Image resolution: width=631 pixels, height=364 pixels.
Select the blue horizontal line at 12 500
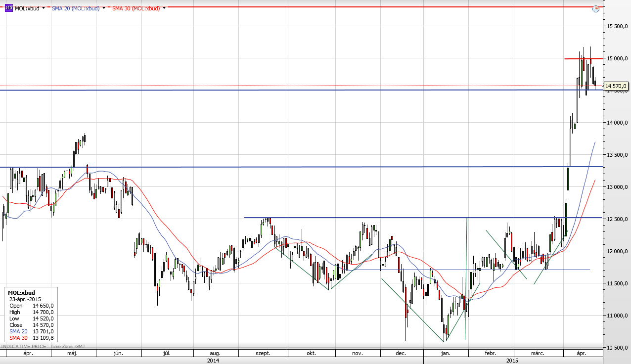click(423, 218)
